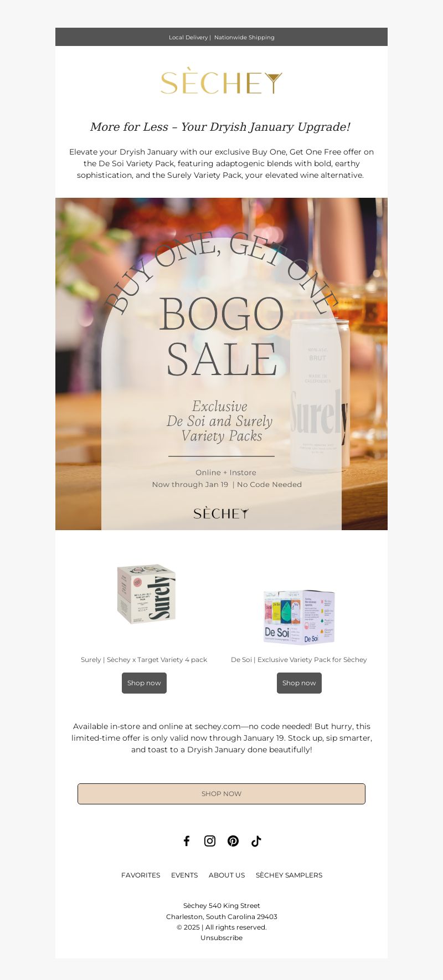The image size is (443, 980).
Task: Click Shop now under Surely 4 pack
Action: (x=144, y=683)
